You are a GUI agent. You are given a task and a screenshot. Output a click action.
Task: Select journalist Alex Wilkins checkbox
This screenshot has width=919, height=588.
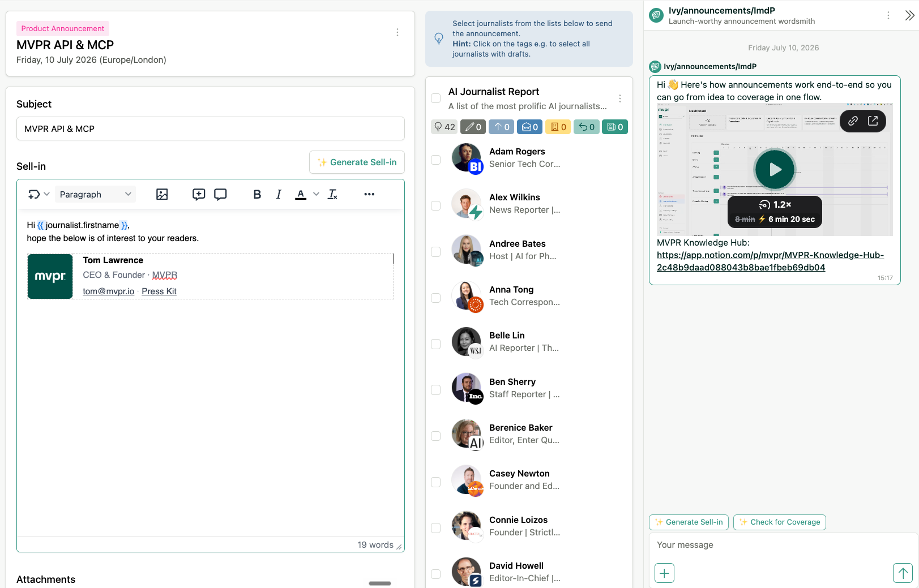point(436,205)
